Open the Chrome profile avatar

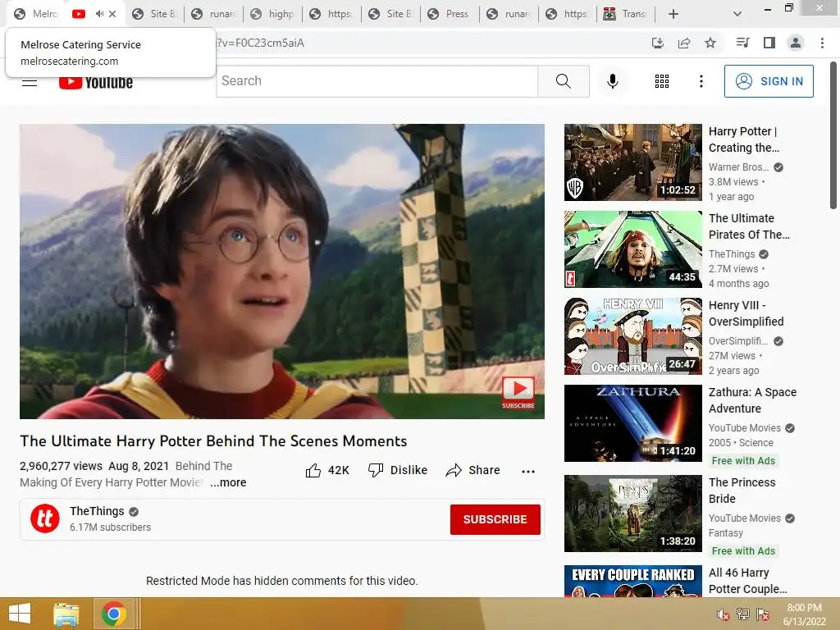coord(796,43)
